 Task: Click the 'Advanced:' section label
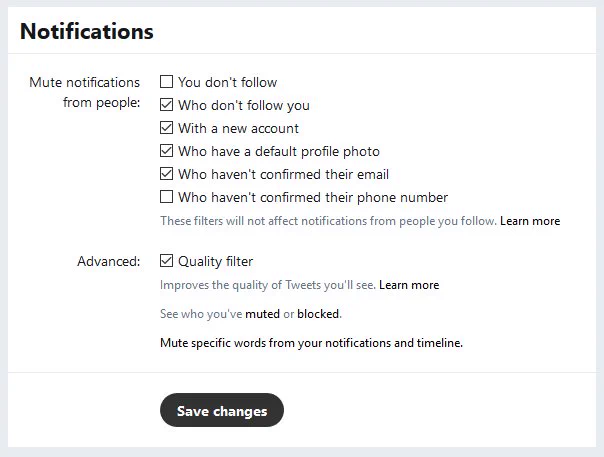click(x=109, y=261)
